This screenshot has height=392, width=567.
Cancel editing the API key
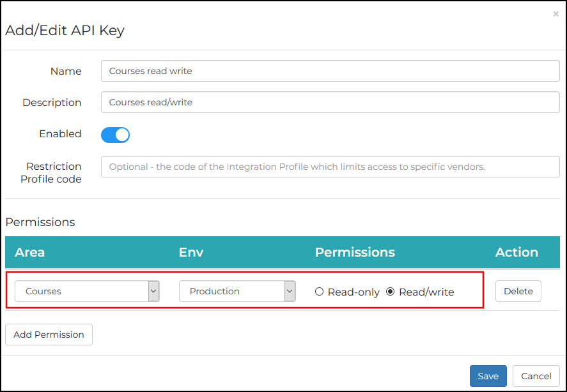[x=536, y=376]
